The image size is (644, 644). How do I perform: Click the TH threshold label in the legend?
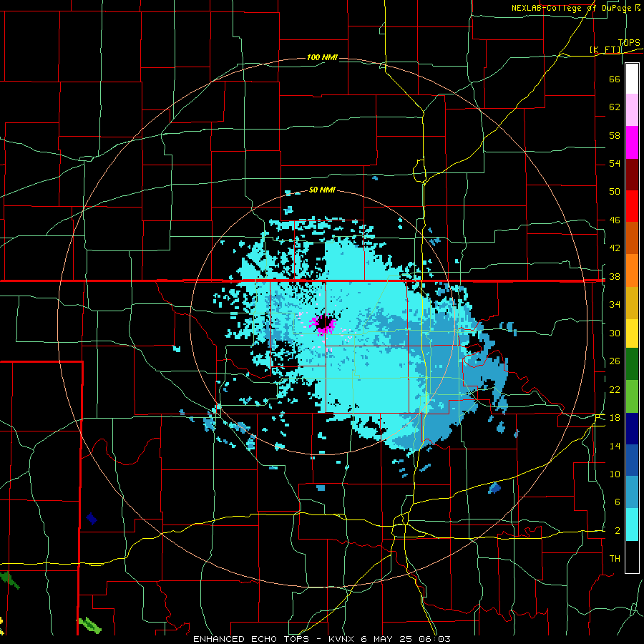coord(615,559)
